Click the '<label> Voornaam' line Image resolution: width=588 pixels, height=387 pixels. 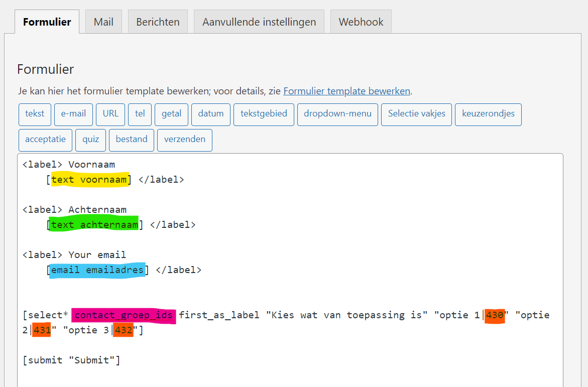tap(69, 165)
